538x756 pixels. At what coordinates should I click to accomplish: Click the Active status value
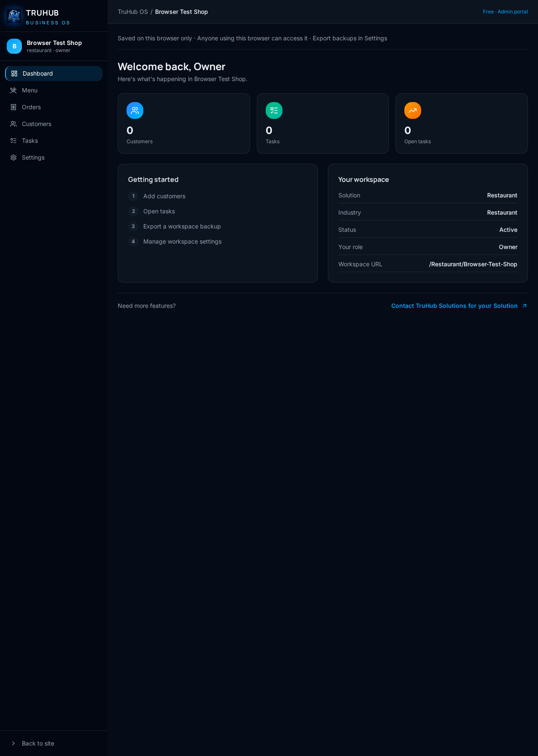click(x=508, y=230)
